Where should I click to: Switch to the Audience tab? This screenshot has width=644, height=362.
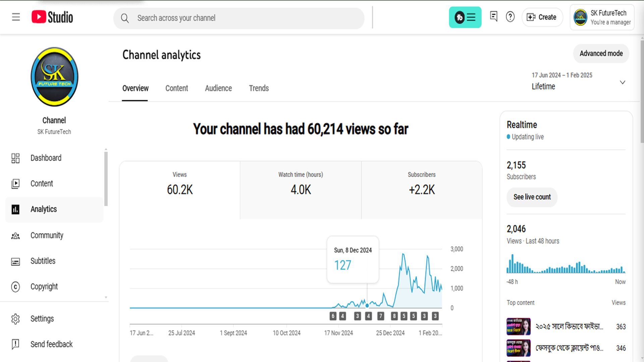click(218, 88)
